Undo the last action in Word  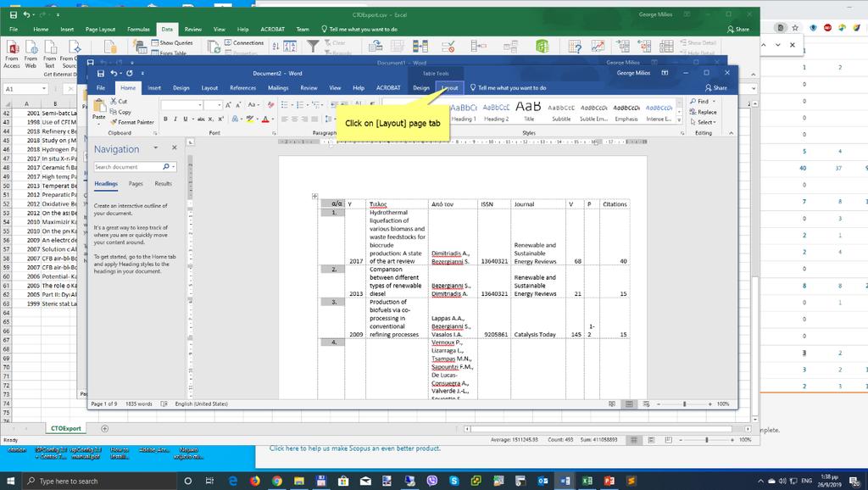pos(114,73)
